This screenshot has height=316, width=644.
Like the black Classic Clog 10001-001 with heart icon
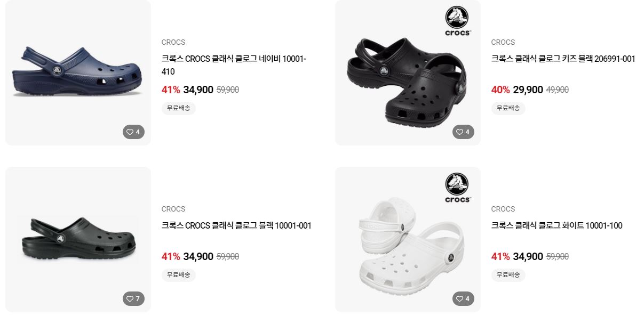point(133,298)
